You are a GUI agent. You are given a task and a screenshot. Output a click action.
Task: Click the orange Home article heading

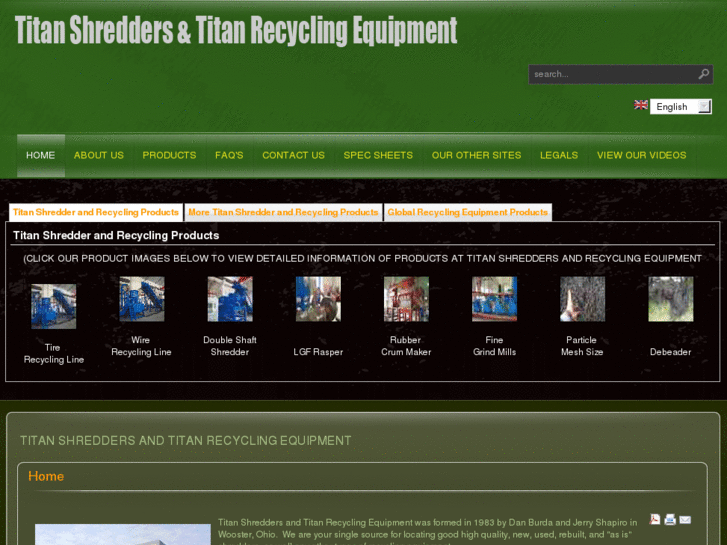tap(46, 476)
